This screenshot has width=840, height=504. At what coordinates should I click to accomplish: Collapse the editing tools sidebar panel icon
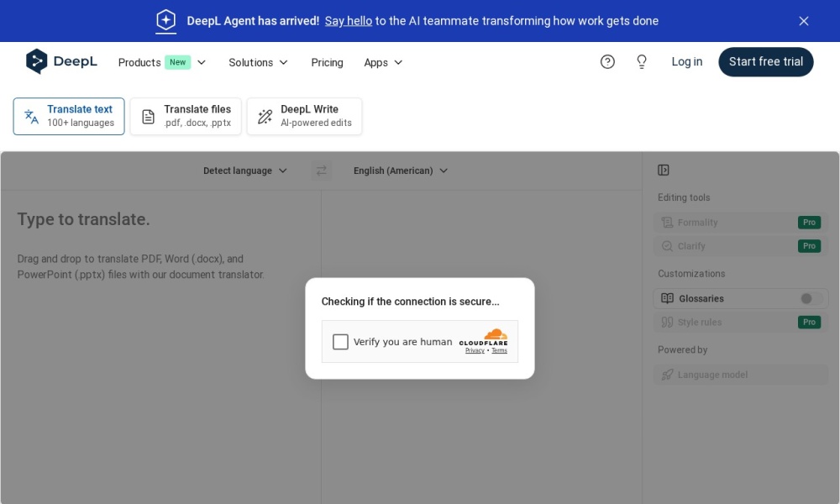[x=664, y=170]
